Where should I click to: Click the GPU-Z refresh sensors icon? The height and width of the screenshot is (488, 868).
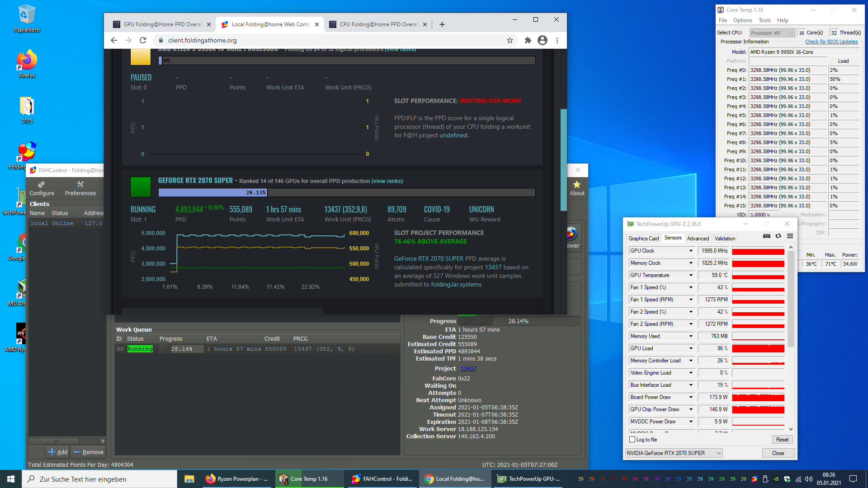click(778, 236)
